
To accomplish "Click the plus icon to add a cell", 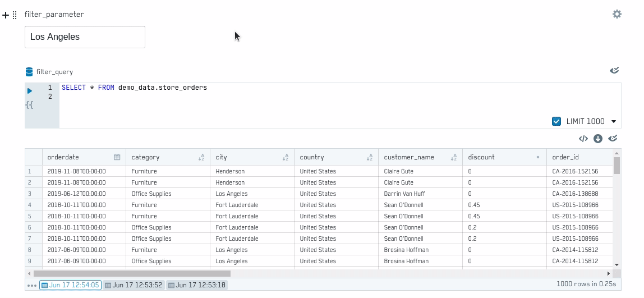I will [x=6, y=15].
